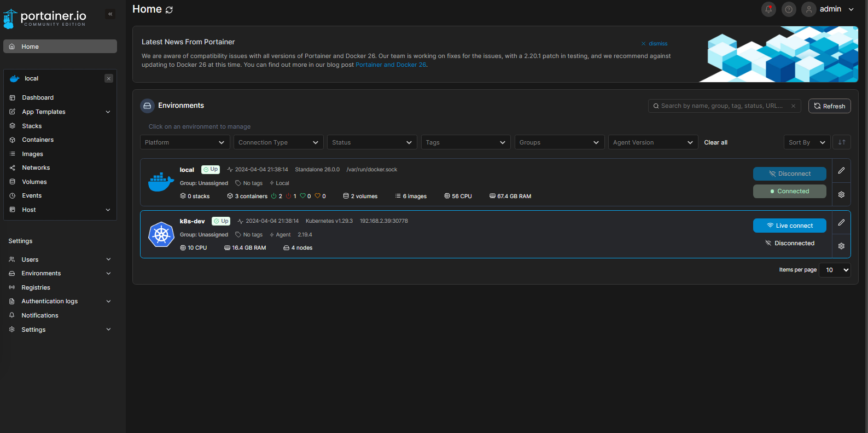Go to Home in the sidebar
Image resolution: width=868 pixels, height=433 pixels.
60,47
